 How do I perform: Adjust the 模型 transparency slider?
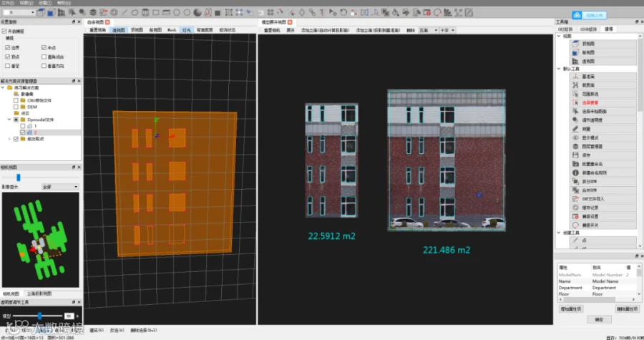40,315
